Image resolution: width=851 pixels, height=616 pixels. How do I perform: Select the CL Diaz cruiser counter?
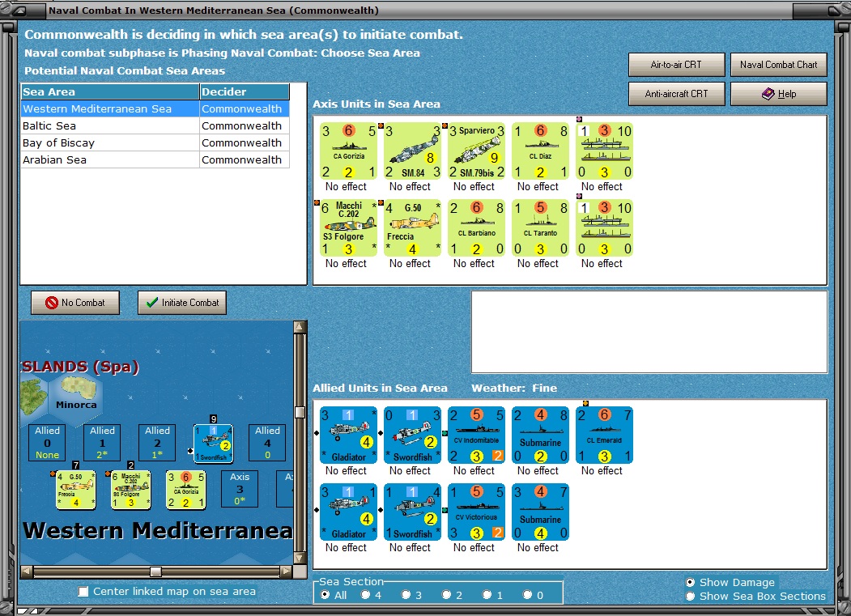pyautogui.click(x=541, y=151)
